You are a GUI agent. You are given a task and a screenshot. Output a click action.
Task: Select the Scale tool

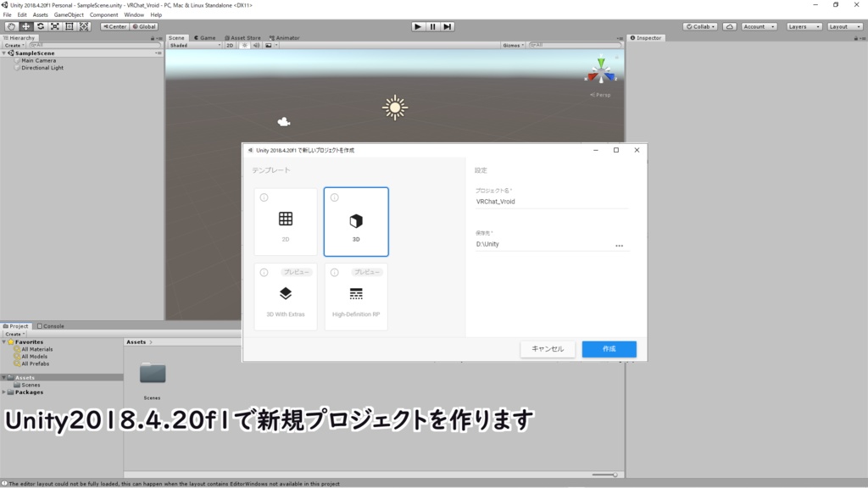tap(56, 26)
